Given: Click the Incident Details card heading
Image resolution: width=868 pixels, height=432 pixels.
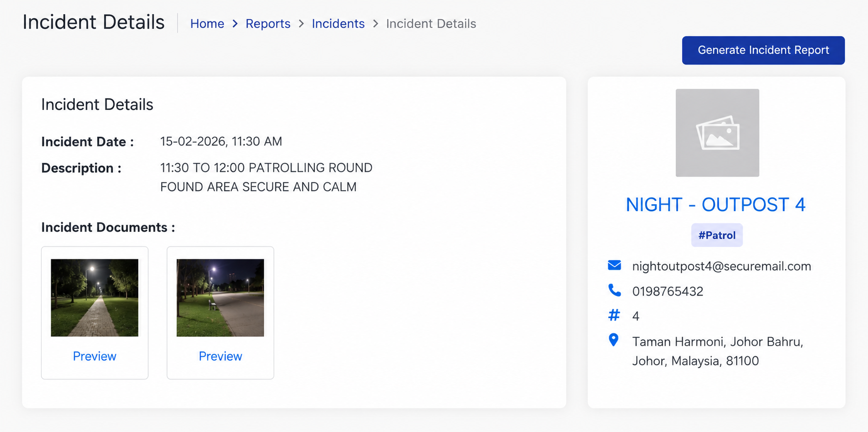Looking at the screenshot, I should click(x=97, y=105).
